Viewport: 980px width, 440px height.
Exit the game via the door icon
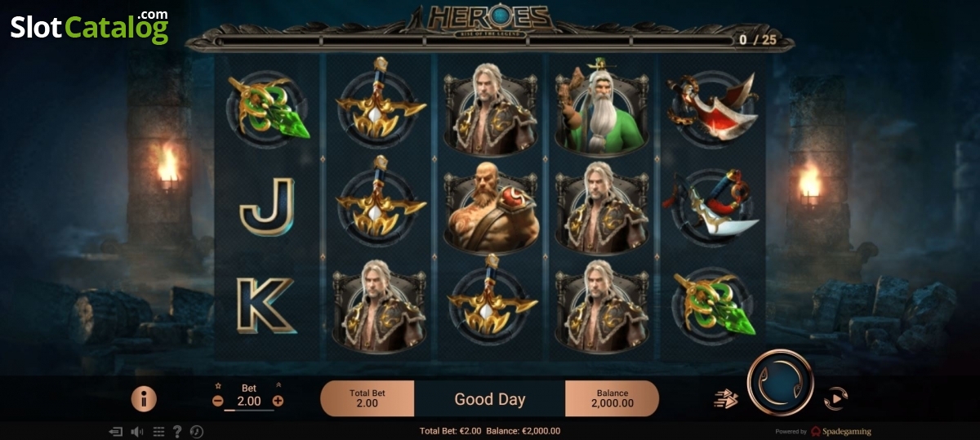[x=116, y=431]
